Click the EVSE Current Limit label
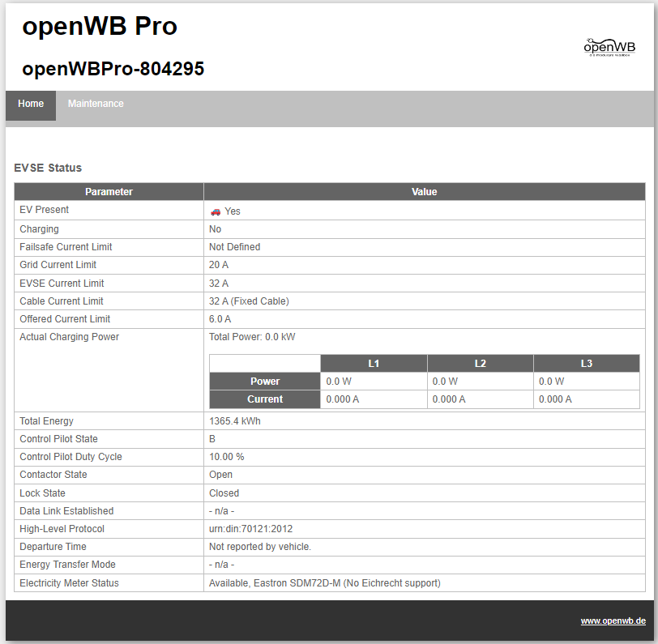This screenshot has width=658, height=644. click(x=62, y=284)
